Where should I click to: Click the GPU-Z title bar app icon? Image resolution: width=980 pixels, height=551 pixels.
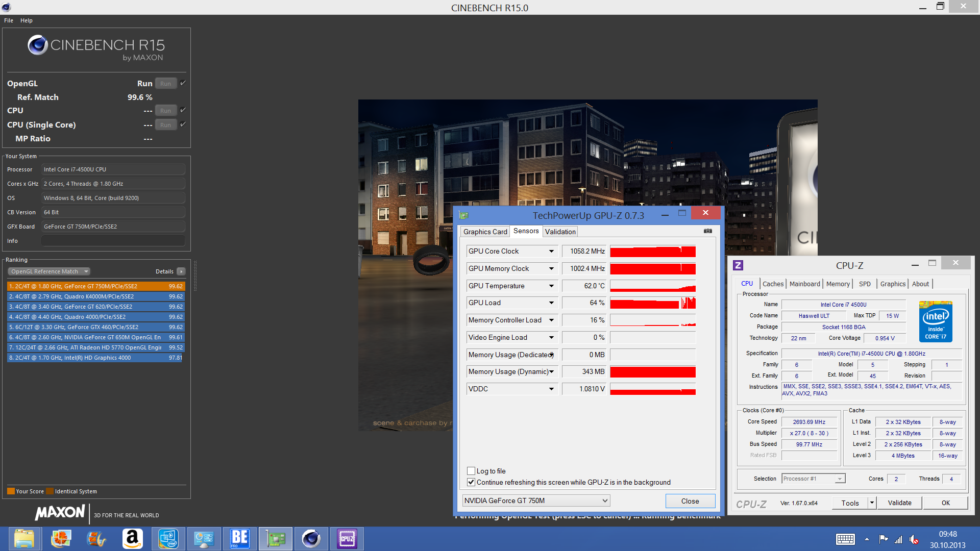[463, 215]
